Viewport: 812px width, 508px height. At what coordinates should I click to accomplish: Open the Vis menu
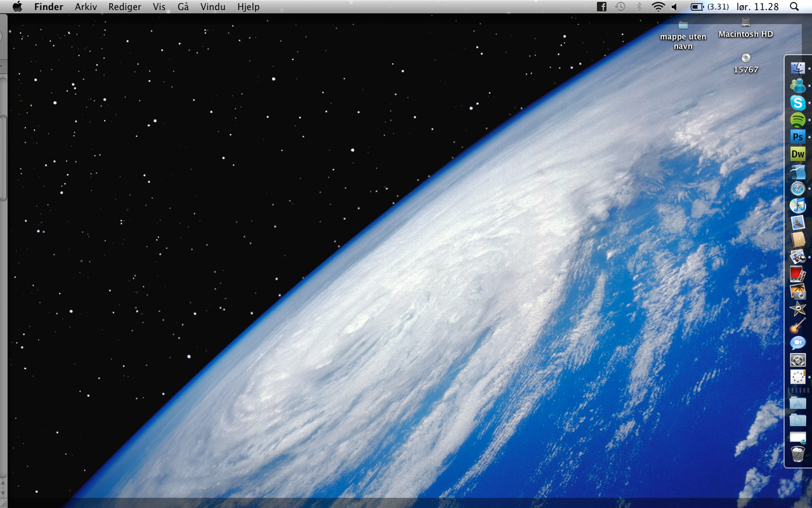tap(159, 7)
